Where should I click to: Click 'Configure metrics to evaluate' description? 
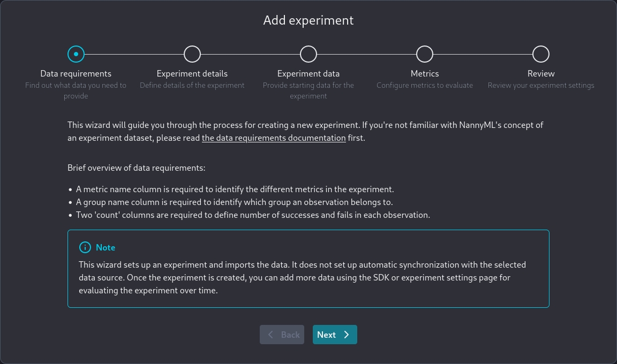point(425,85)
